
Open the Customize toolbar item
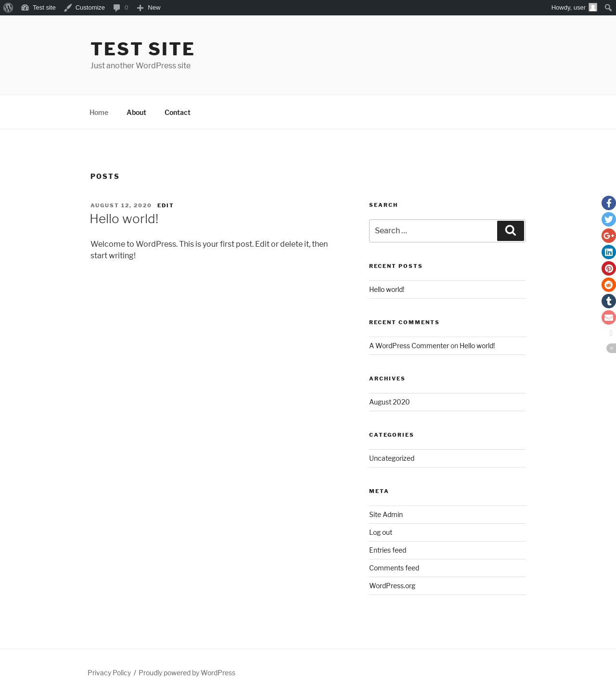85,8
